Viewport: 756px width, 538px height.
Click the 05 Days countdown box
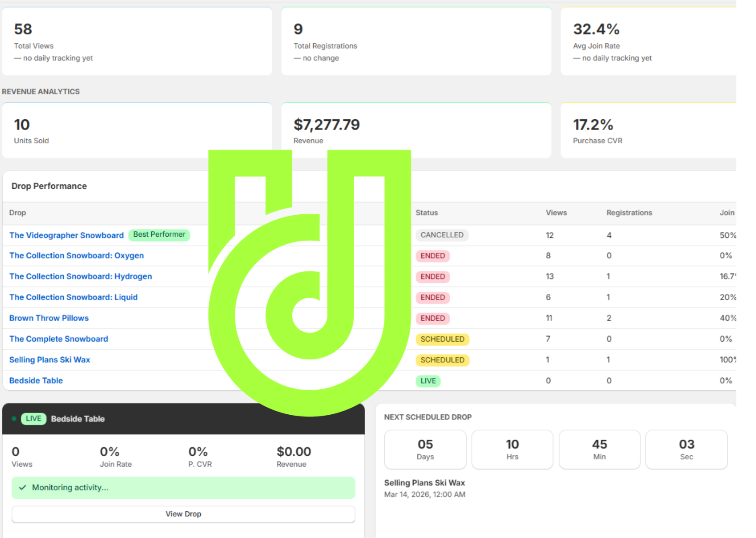(x=425, y=450)
